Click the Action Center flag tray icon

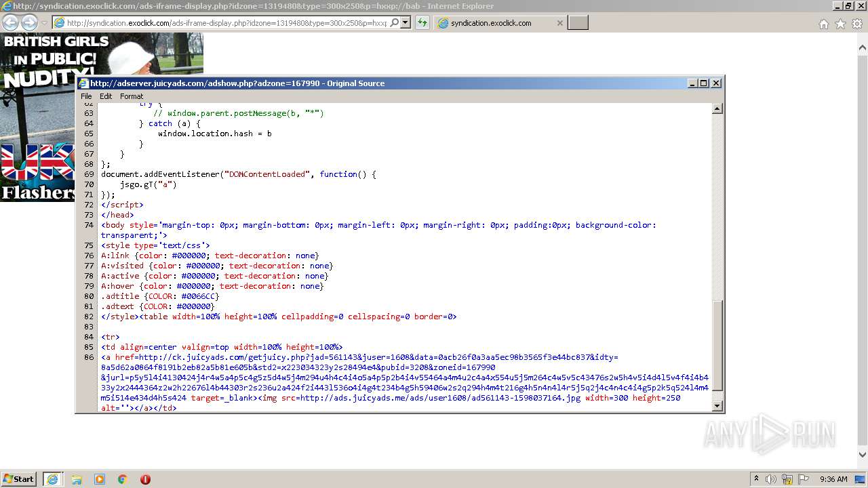[x=804, y=479]
